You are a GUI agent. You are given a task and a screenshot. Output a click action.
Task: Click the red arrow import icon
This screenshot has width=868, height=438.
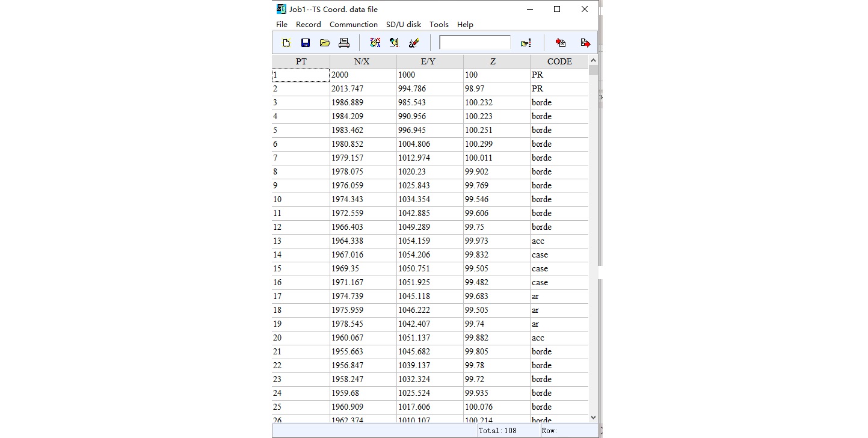click(561, 43)
